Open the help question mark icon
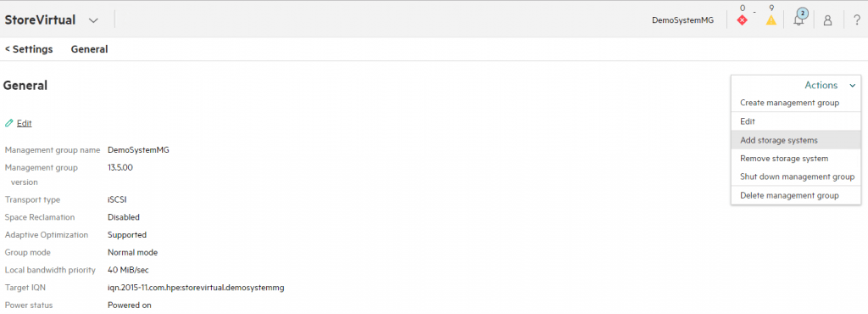 tap(856, 20)
